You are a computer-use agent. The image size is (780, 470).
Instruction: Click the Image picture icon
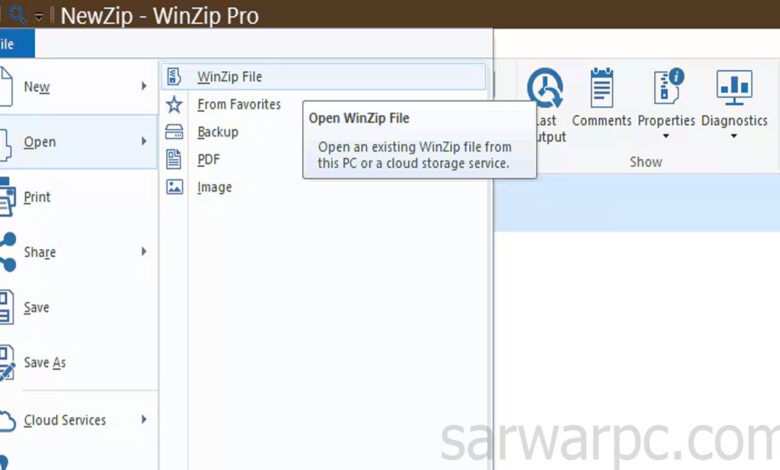[x=174, y=187]
